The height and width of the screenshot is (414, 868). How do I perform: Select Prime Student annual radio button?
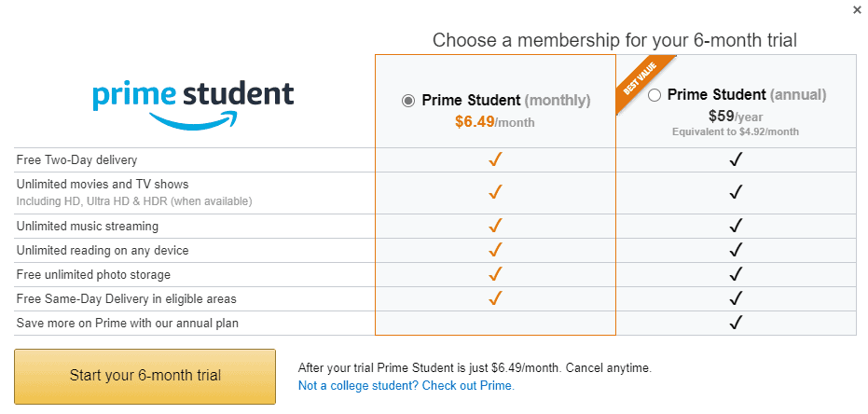click(x=654, y=95)
